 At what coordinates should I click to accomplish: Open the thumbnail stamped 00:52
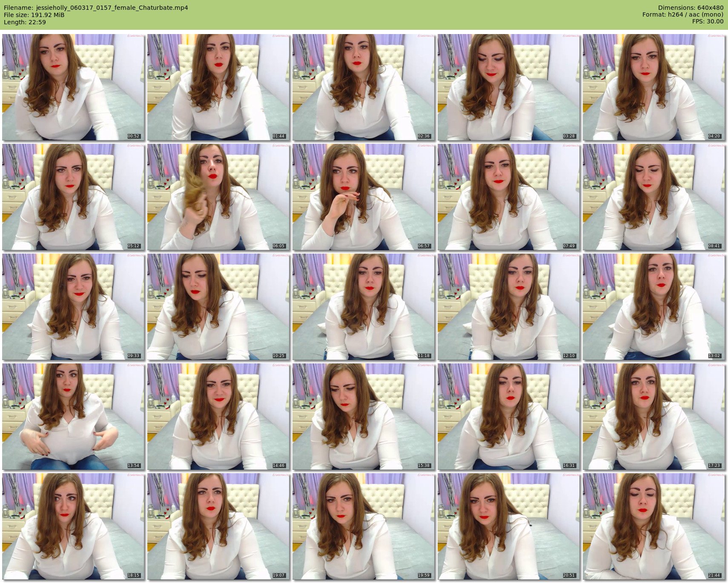point(73,87)
